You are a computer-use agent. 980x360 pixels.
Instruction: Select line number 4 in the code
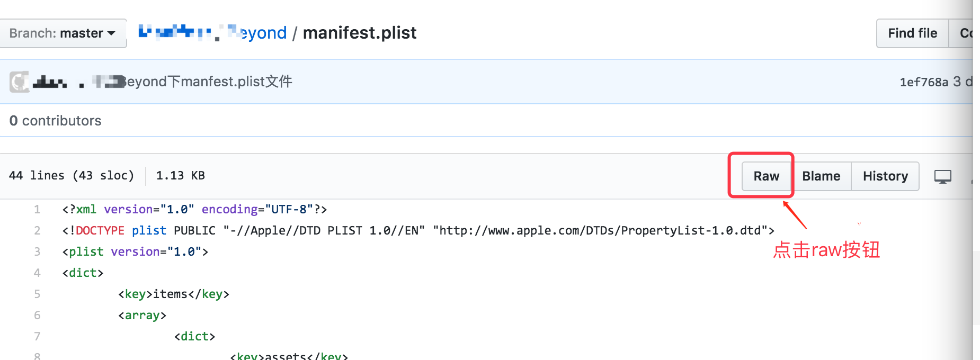[x=37, y=273]
